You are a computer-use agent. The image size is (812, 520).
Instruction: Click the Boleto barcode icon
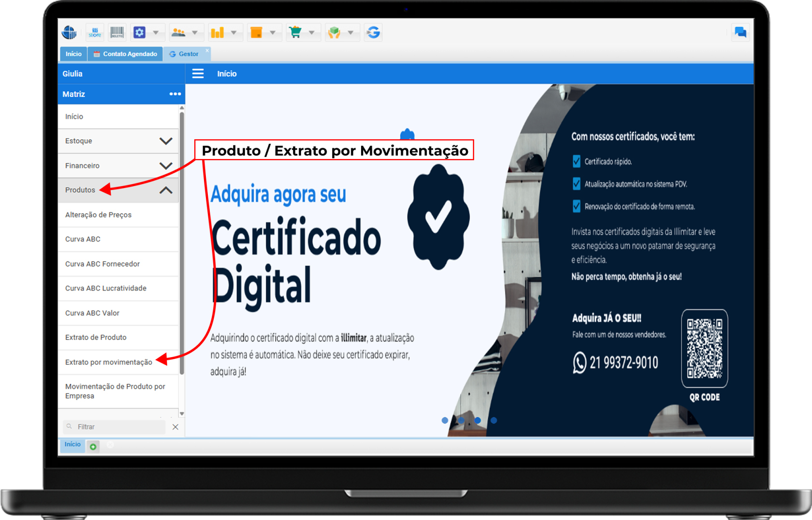117,32
